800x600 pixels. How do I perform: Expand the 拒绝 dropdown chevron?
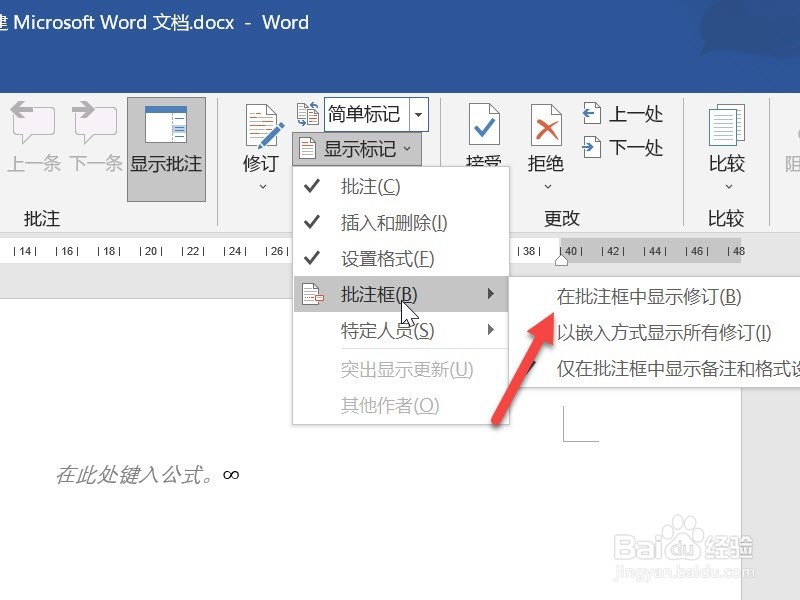[547, 187]
